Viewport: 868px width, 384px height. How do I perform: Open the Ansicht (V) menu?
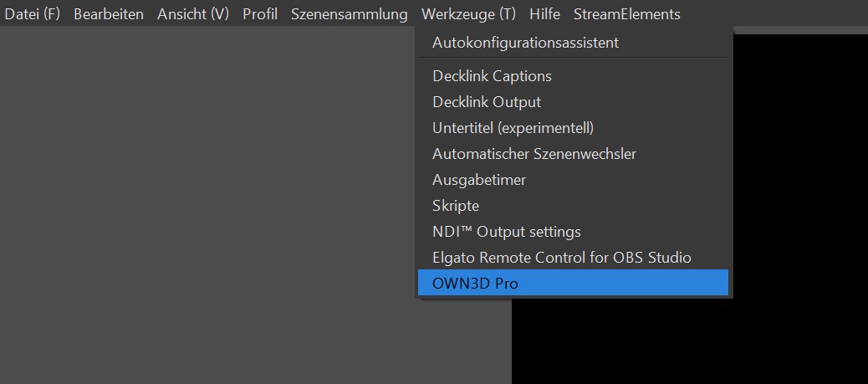[193, 14]
